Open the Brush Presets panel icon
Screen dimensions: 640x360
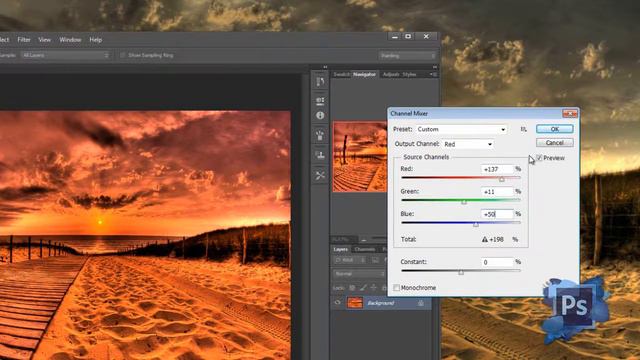(320, 135)
